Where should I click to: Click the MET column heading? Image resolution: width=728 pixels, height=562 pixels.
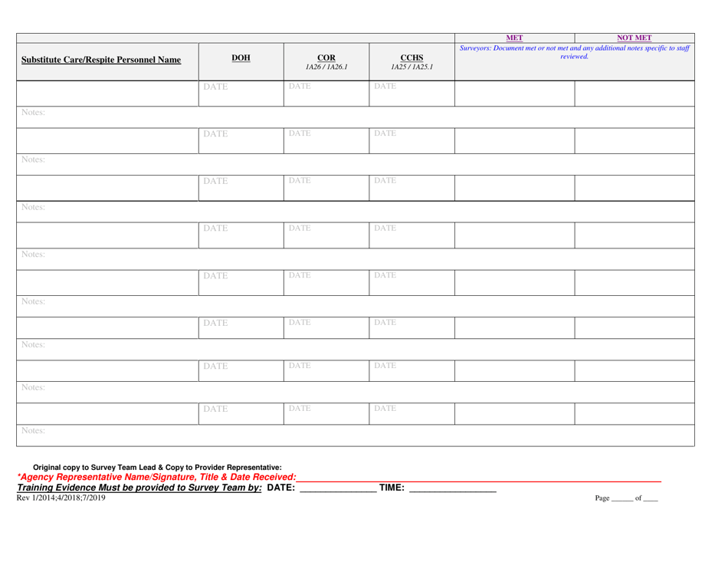point(514,38)
